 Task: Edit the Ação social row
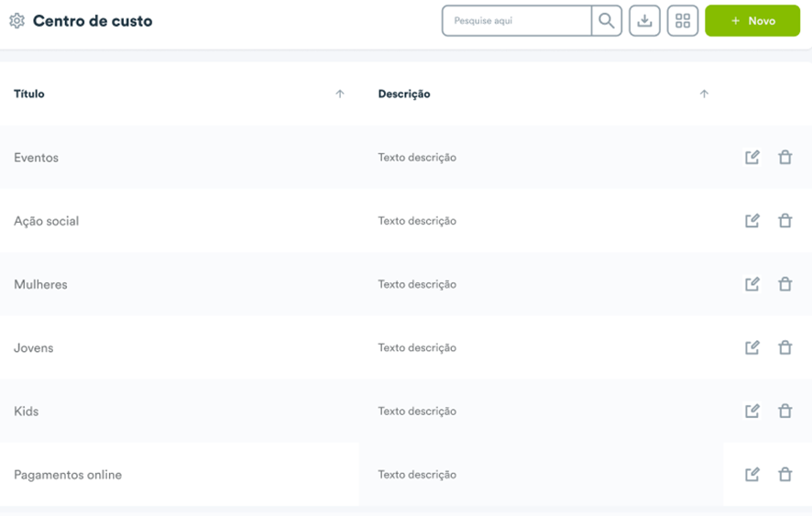752,221
